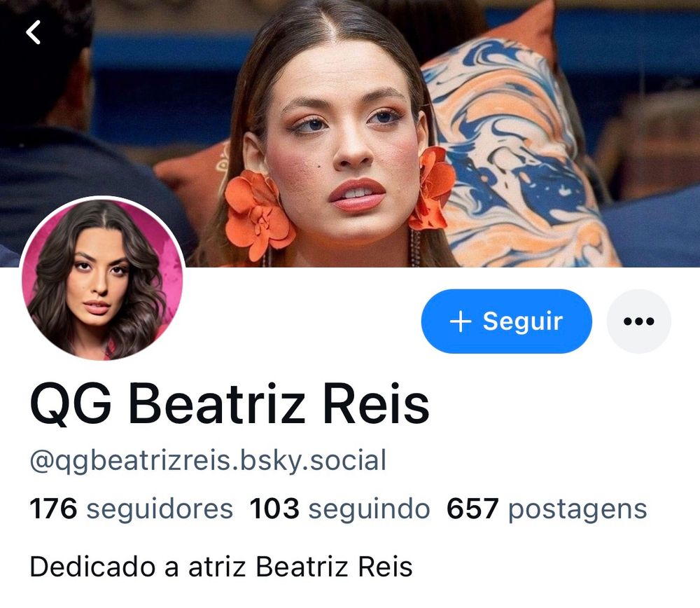The width and height of the screenshot is (700, 608).
Task: Click the number 657 in posts stats
Action: (472, 509)
